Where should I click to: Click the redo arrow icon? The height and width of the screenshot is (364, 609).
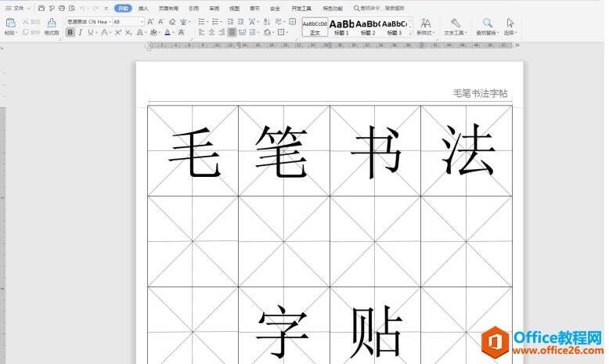point(95,8)
